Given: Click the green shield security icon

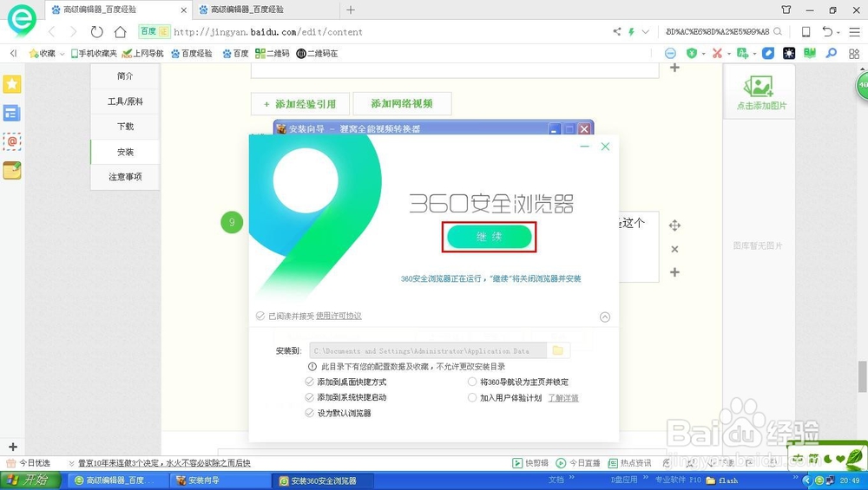Looking at the screenshot, I should 692,53.
